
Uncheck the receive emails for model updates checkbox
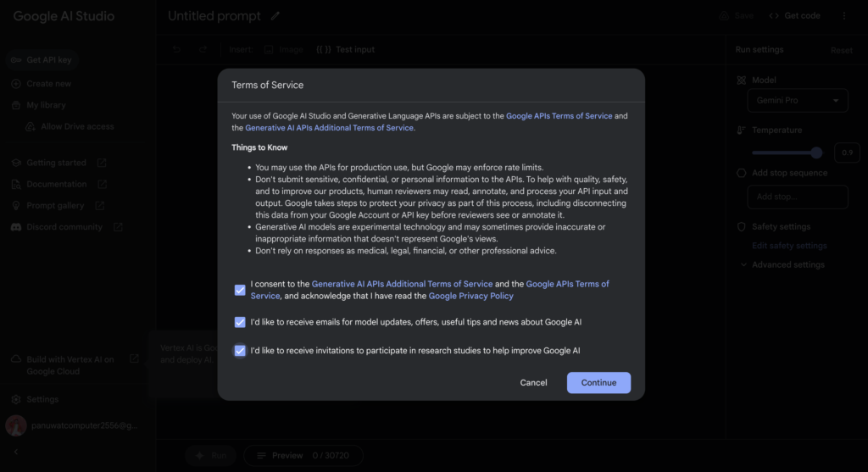(x=240, y=322)
